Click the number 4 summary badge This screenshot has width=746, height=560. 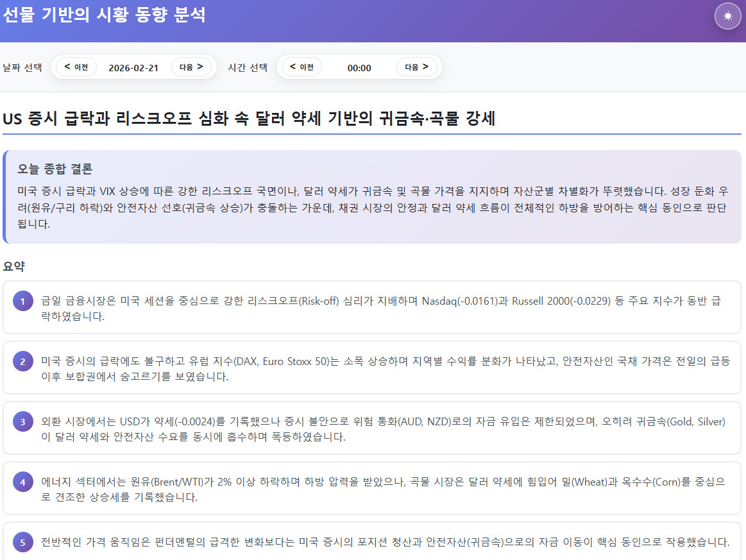[22, 482]
